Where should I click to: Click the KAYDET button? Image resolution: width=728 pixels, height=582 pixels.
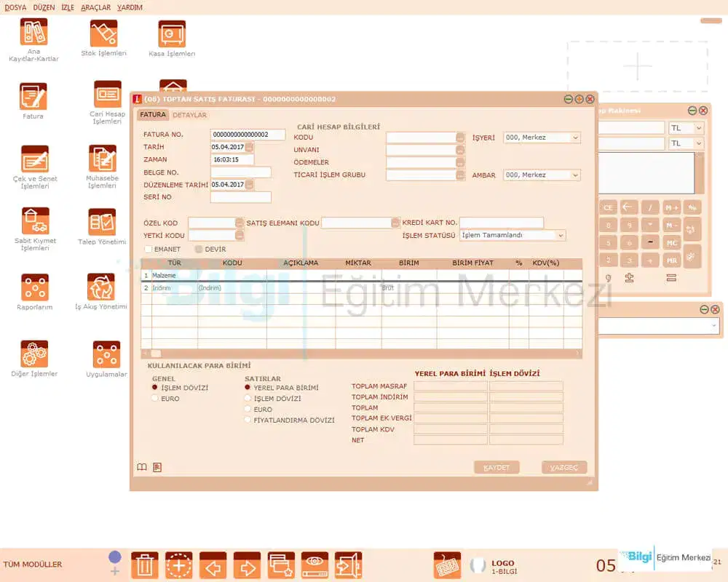[x=496, y=468]
